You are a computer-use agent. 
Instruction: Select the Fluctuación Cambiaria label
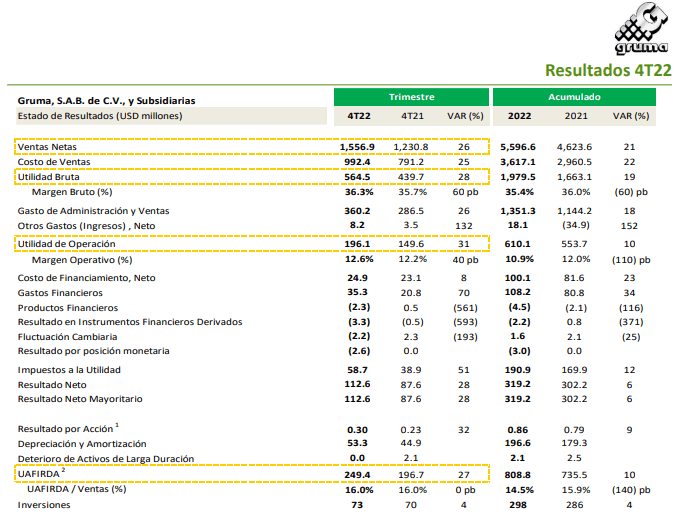pyautogui.click(x=67, y=337)
